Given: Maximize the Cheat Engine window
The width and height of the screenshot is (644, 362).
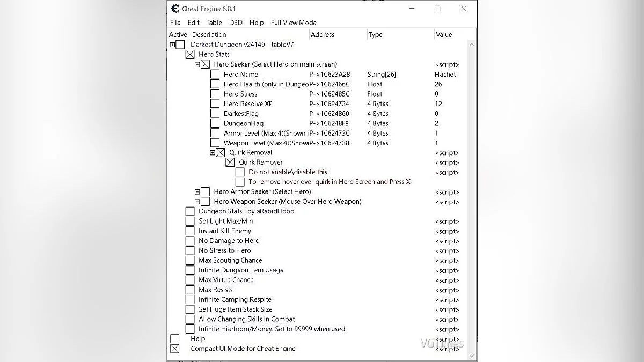Looking at the screenshot, I should [437, 9].
